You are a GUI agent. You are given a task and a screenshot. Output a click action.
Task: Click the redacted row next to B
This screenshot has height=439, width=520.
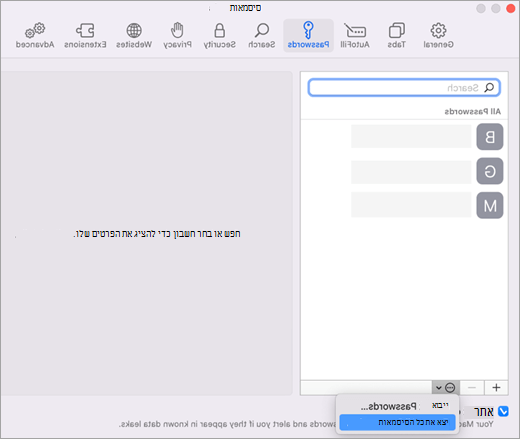[x=411, y=136]
